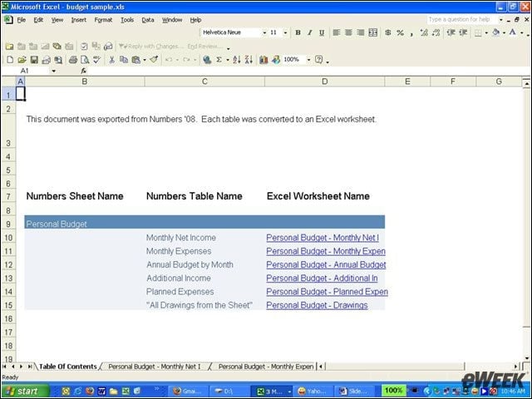Image resolution: width=532 pixels, height=399 pixels.
Task: Run the spelling check tool
Action: pos(96,60)
